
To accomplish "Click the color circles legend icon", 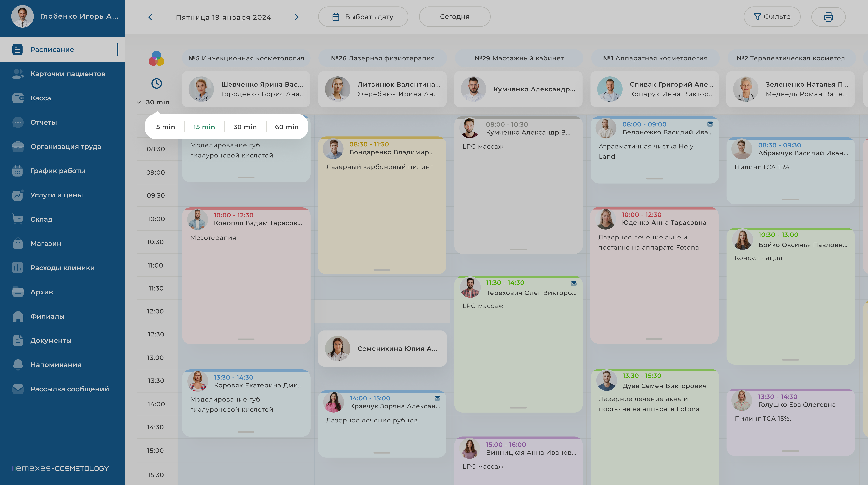I will (x=156, y=59).
